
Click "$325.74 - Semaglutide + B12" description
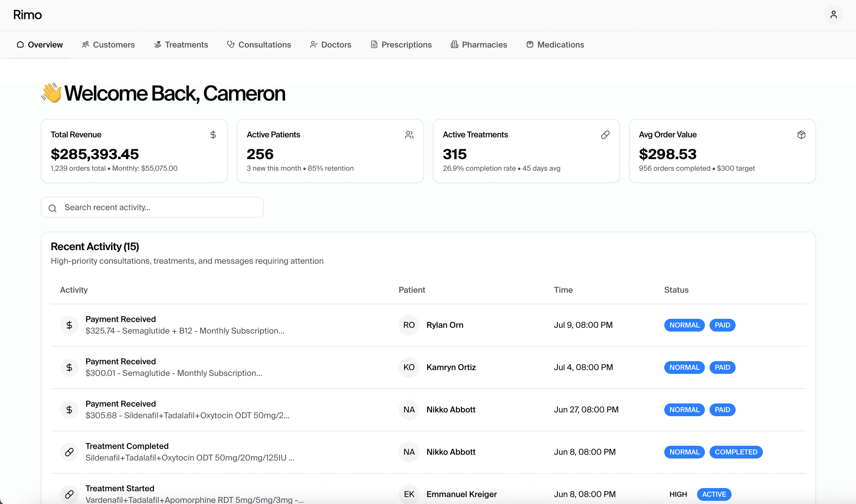(185, 331)
